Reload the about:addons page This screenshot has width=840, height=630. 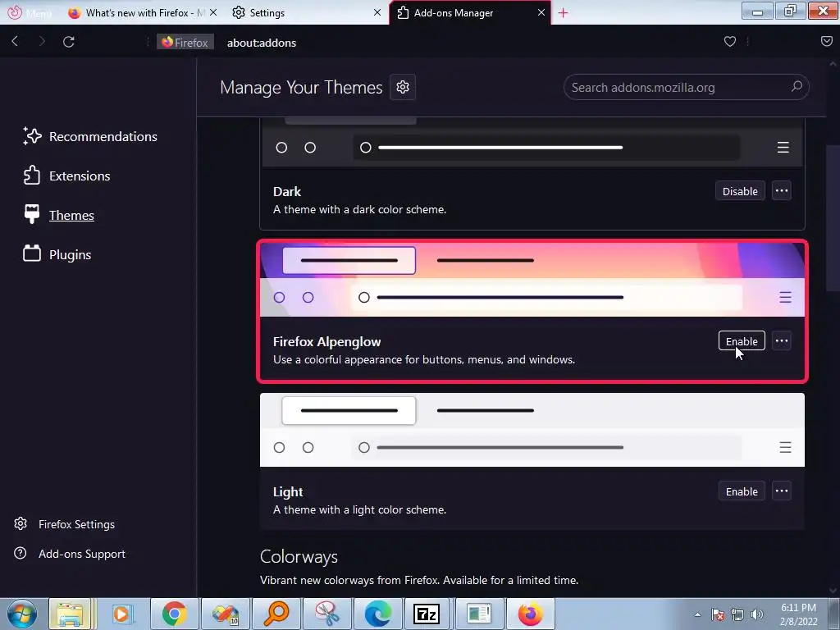click(69, 42)
